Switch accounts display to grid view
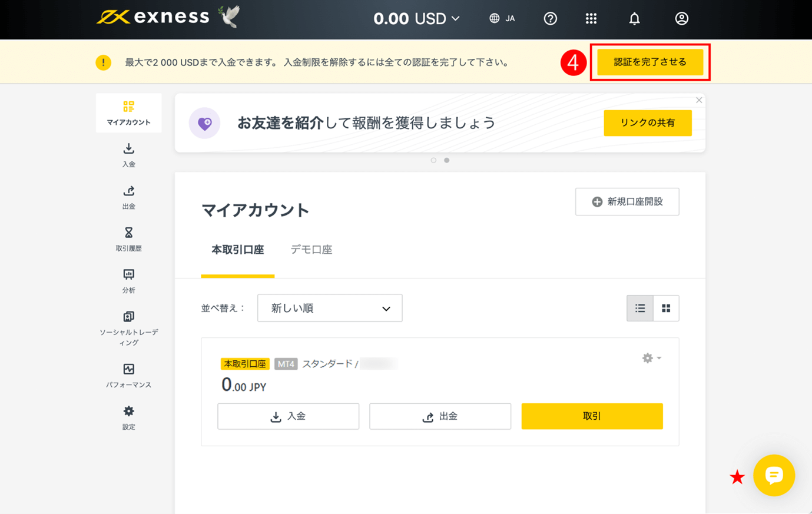The width and height of the screenshot is (812, 514). point(666,308)
